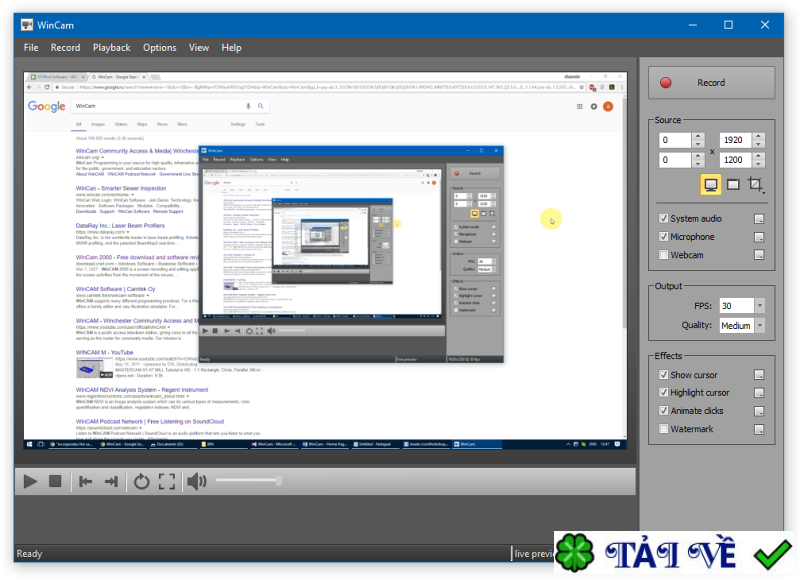Click the source height field 1200
800x580 pixels.
click(x=736, y=160)
